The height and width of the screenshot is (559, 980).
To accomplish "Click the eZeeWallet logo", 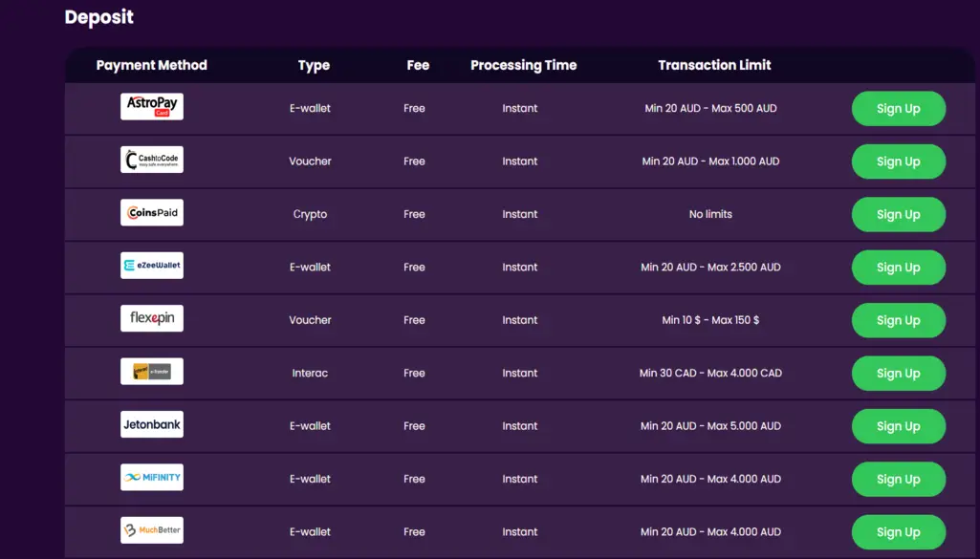I will point(151,266).
